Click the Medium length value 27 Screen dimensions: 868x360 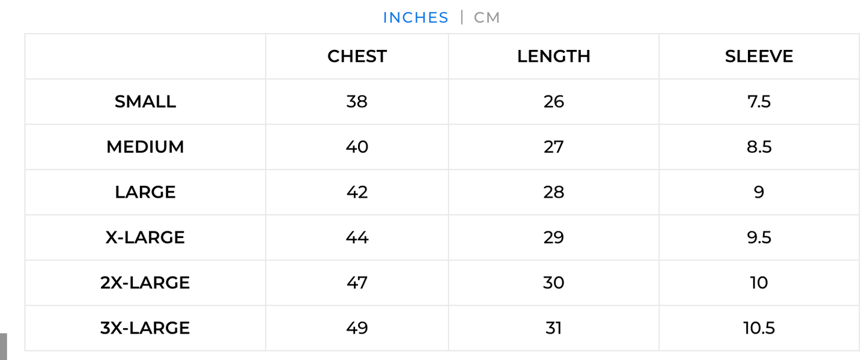553,147
